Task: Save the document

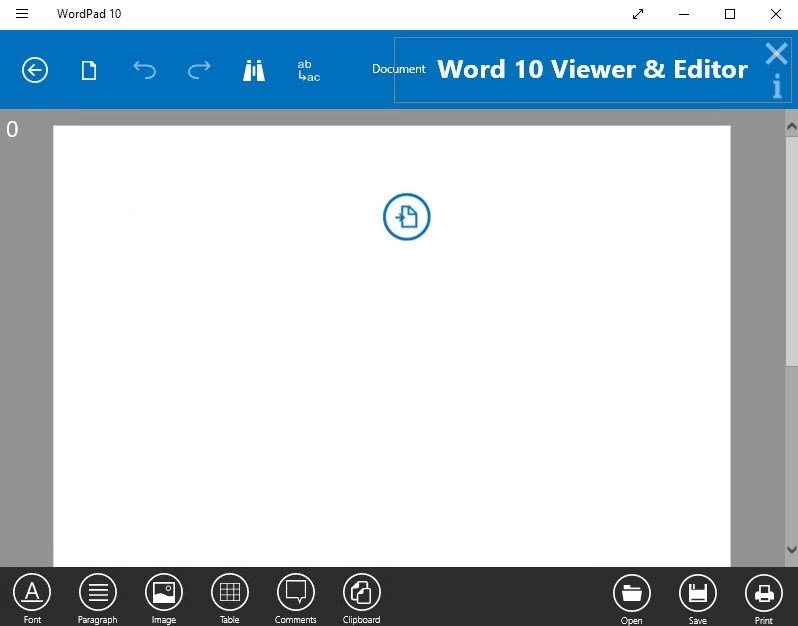Action: click(698, 599)
